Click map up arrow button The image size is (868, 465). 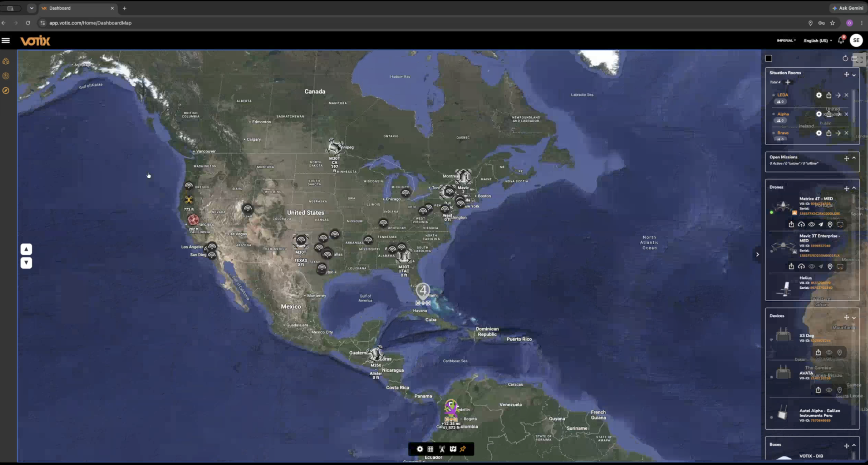click(x=26, y=249)
